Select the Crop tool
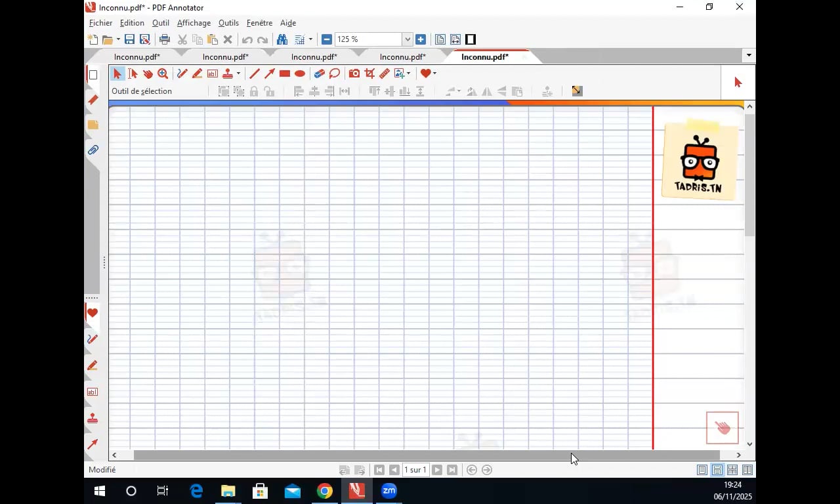840x504 pixels. coord(369,73)
